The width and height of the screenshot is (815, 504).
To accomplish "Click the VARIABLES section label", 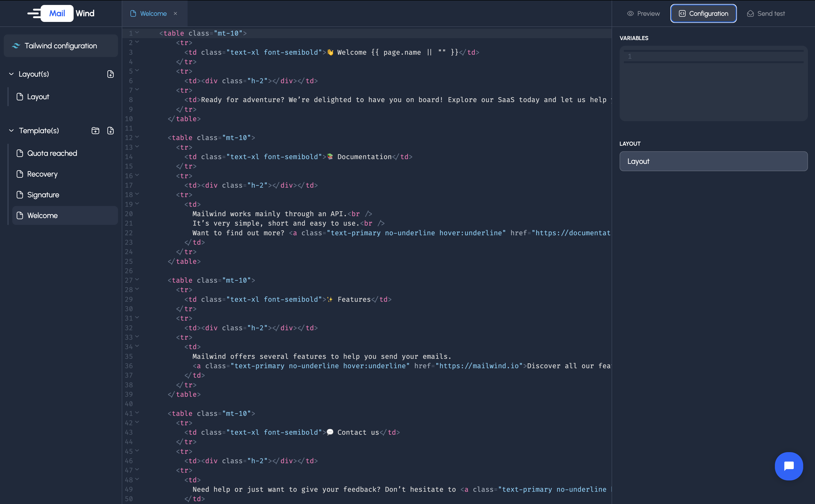I will coord(634,38).
